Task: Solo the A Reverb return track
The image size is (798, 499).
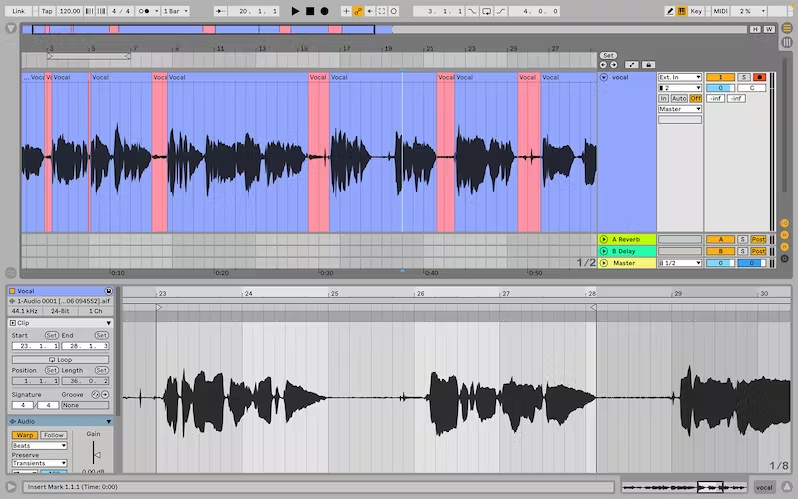Action: point(743,239)
